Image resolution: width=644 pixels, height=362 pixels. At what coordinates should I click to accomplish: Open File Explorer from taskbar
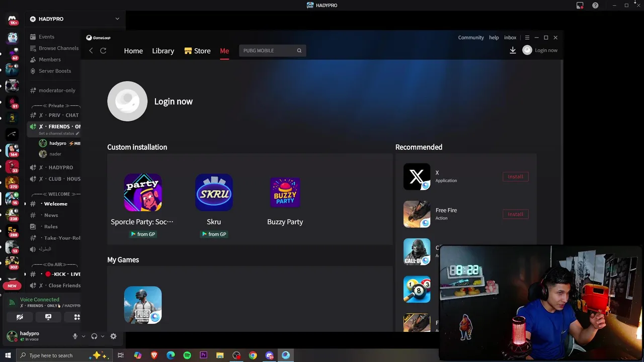[220, 355]
